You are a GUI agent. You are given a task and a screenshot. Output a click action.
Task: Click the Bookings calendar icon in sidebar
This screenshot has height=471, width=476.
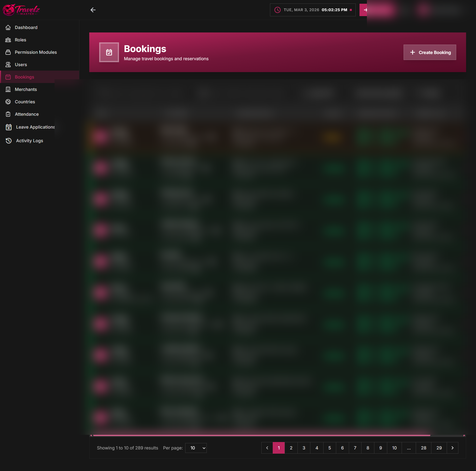8,77
